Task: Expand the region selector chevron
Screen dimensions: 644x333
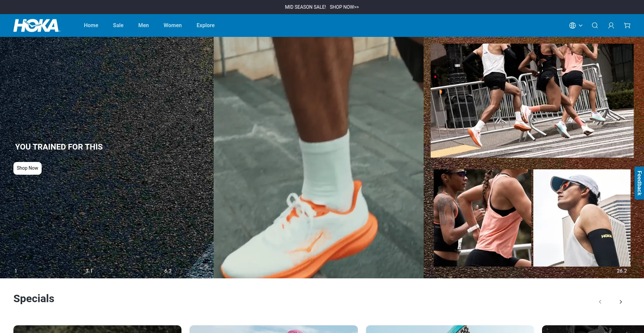Action: [581, 25]
